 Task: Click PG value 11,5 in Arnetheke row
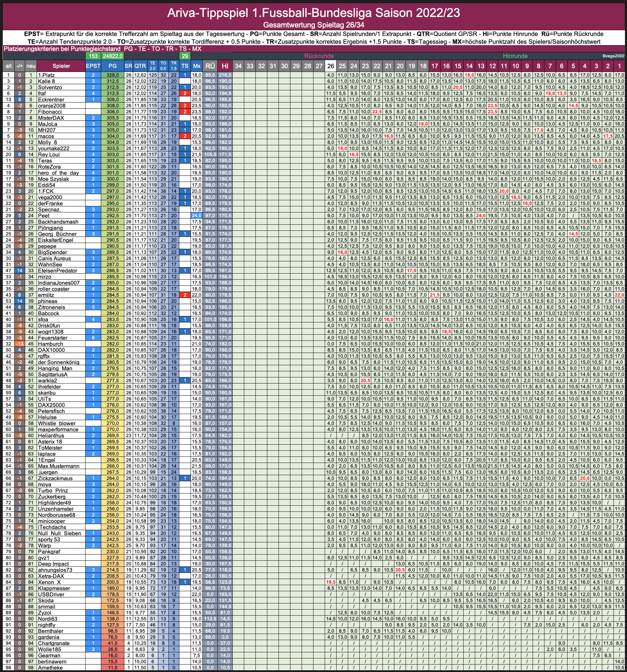(x=112, y=668)
